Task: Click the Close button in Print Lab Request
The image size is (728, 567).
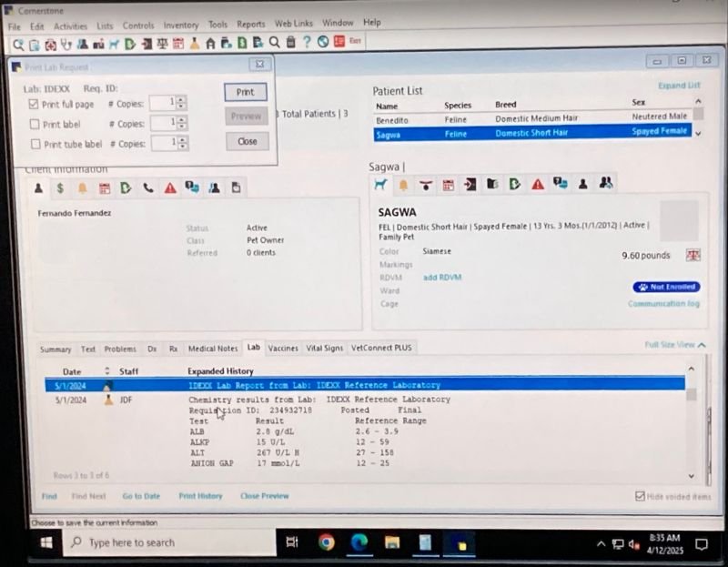Action: click(x=247, y=141)
